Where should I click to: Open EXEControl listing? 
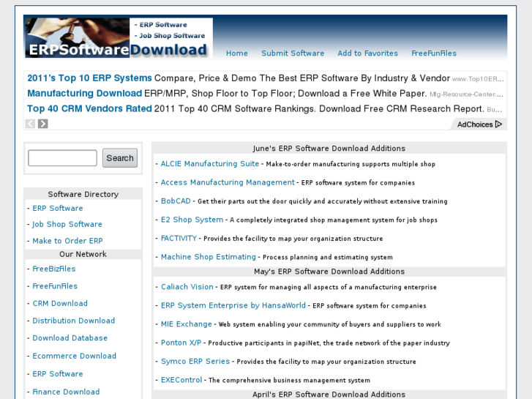pyautogui.click(x=181, y=380)
